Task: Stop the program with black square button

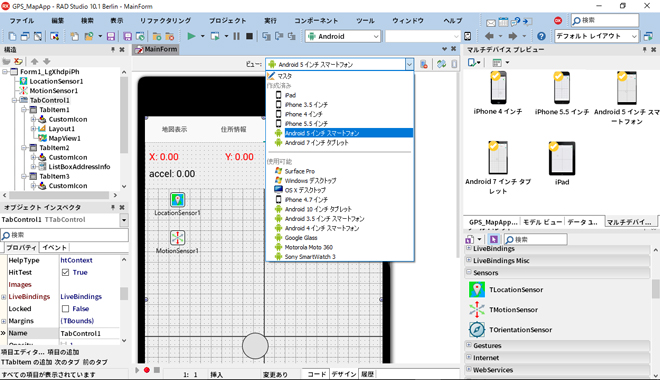Action: tap(249, 36)
